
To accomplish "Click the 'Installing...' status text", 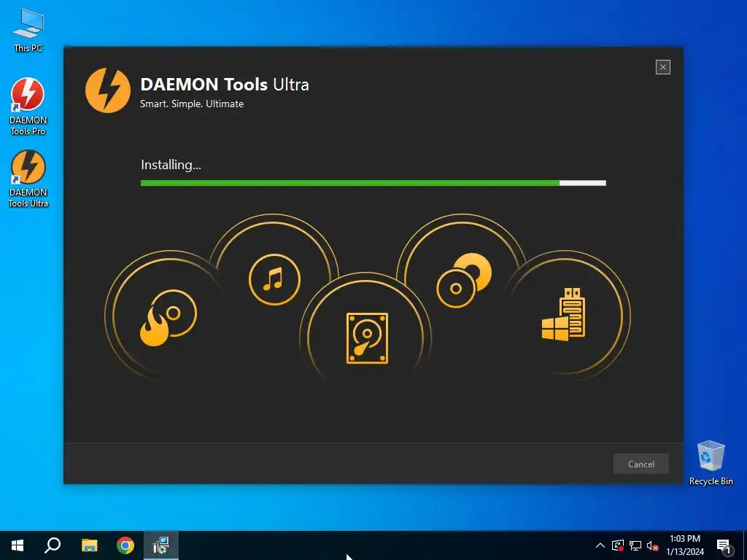I will pyautogui.click(x=171, y=166).
